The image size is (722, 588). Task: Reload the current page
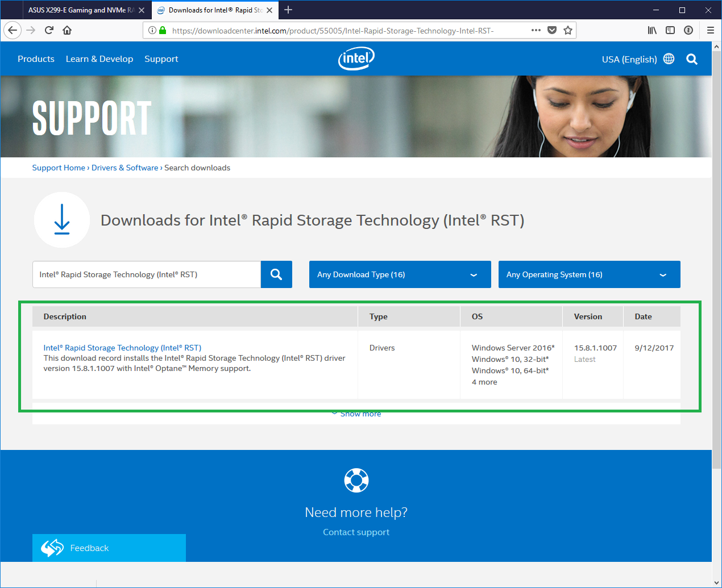(49, 31)
